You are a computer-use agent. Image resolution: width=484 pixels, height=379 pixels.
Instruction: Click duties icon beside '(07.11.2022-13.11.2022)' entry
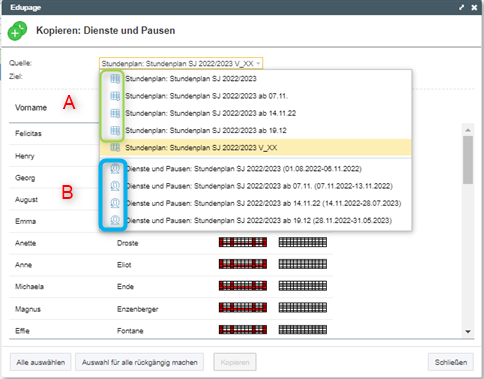click(x=115, y=186)
